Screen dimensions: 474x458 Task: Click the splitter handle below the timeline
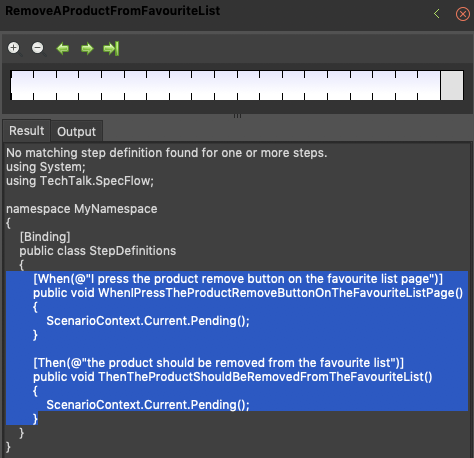[x=237, y=116]
